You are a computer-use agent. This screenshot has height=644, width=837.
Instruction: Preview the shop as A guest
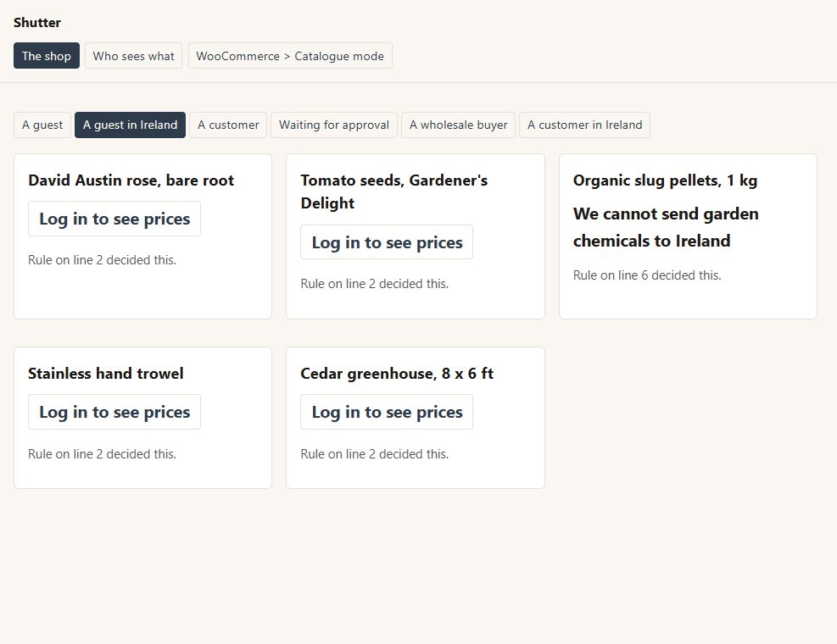point(42,125)
